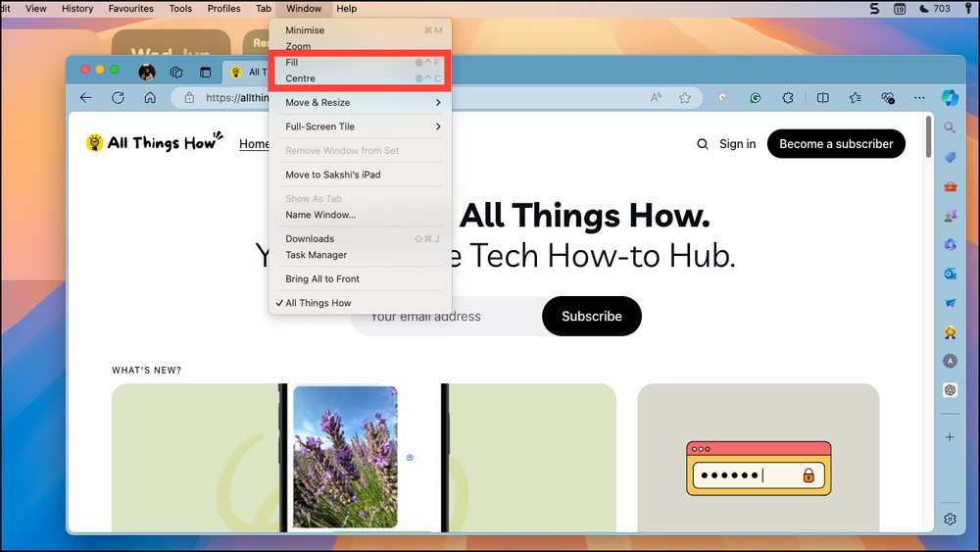The height and width of the screenshot is (552, 980).
Task: Click the Read Aloud icon in address bar
Action: coord(656,97)
